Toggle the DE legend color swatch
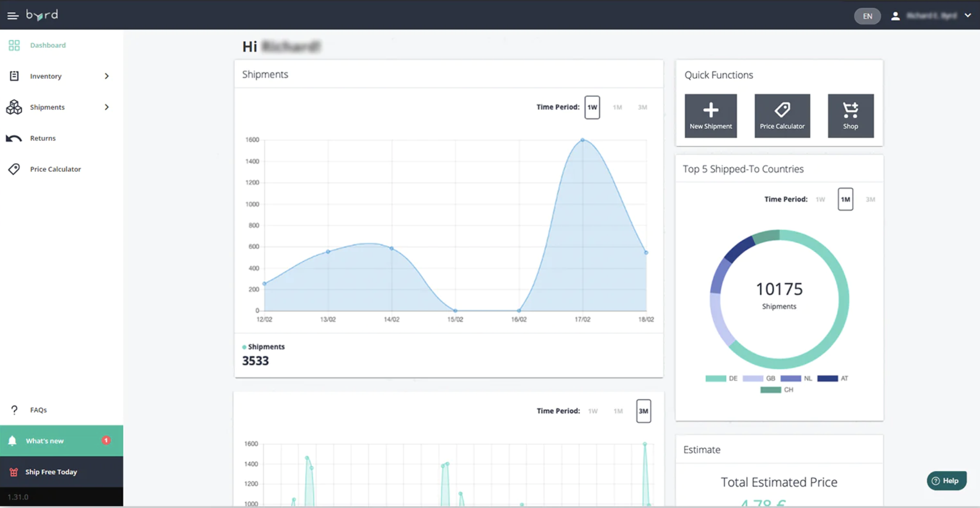This screenshot has width=980, height=508. [x=716, y=378]
